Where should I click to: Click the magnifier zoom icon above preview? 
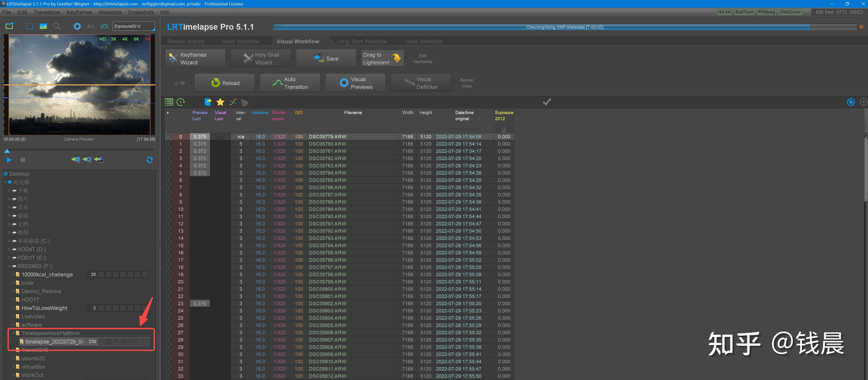(x=57, y=26)
